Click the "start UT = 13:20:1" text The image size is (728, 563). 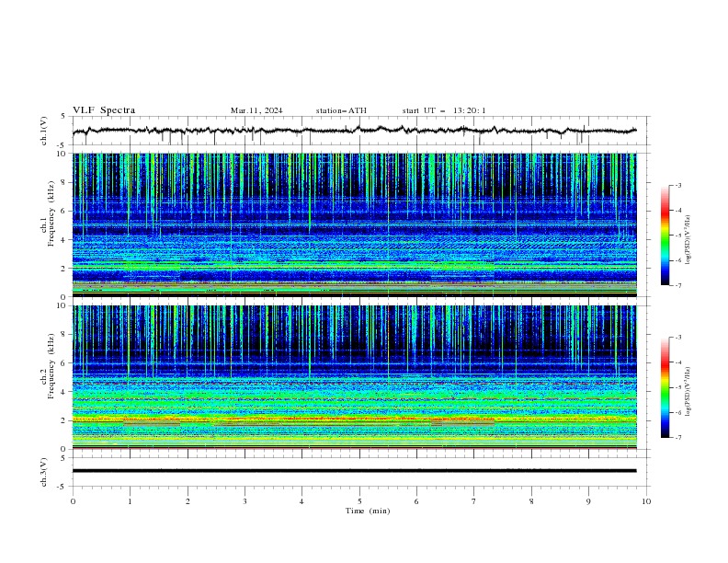444,110
